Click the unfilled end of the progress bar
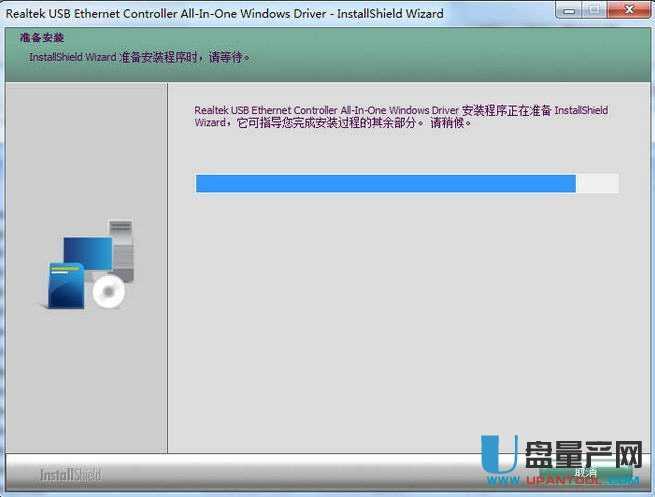The image size is (655, 497). (598, 183)
